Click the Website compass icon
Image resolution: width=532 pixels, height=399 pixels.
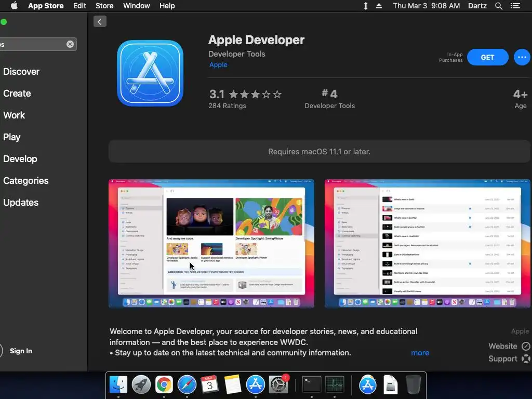(x=526, y=346)
